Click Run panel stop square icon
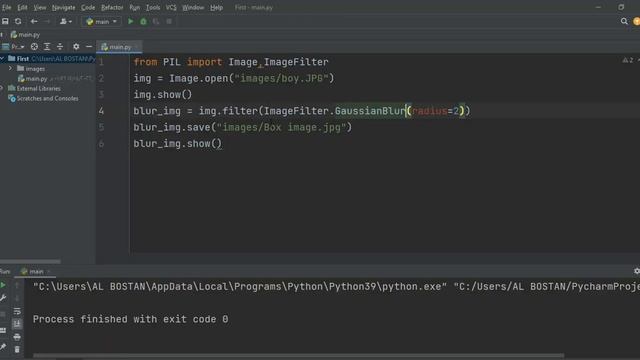The height and width of the screenshot is (360, 640). (x=3, y=314)
